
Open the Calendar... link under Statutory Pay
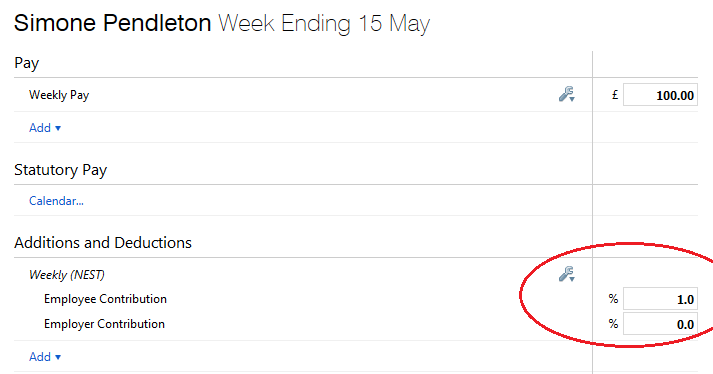56,201
